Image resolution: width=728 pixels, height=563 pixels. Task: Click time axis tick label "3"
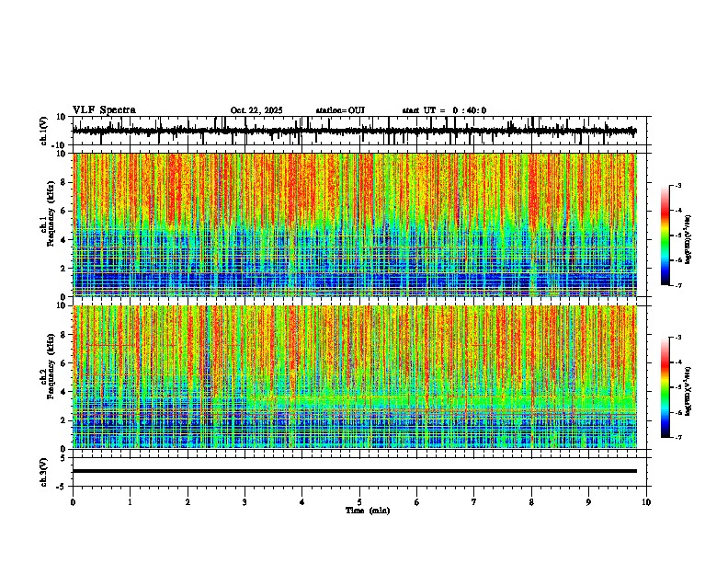pos(245,502)
